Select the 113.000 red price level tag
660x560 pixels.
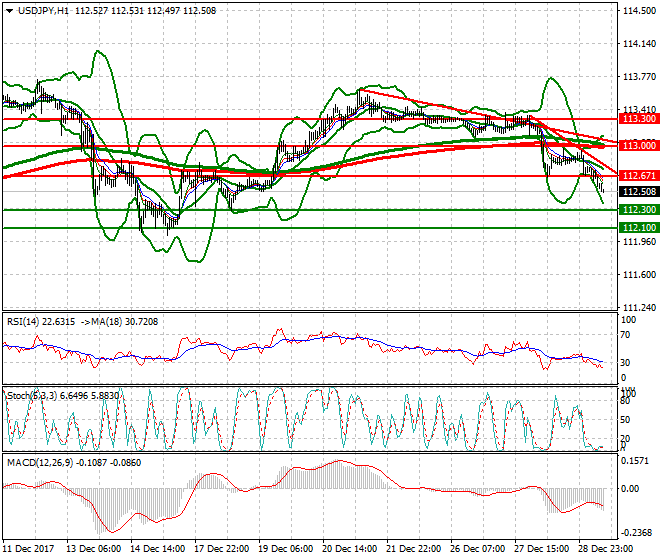click(x=638, y=145)
